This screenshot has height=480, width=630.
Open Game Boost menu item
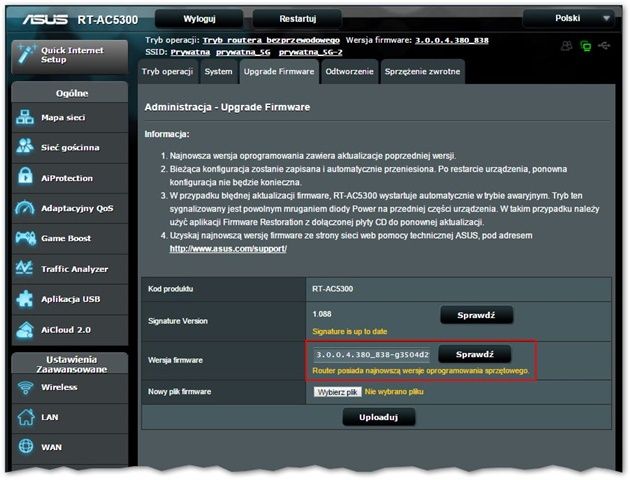(x=70, y=238)
